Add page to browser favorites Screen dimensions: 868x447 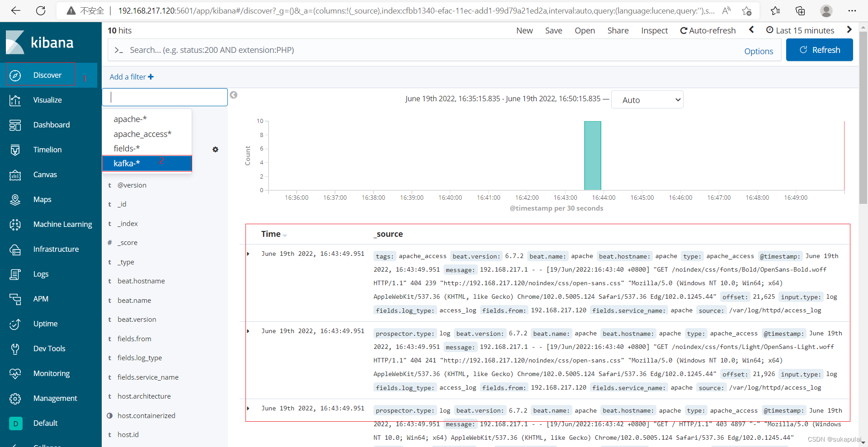(x=747, y=11)
